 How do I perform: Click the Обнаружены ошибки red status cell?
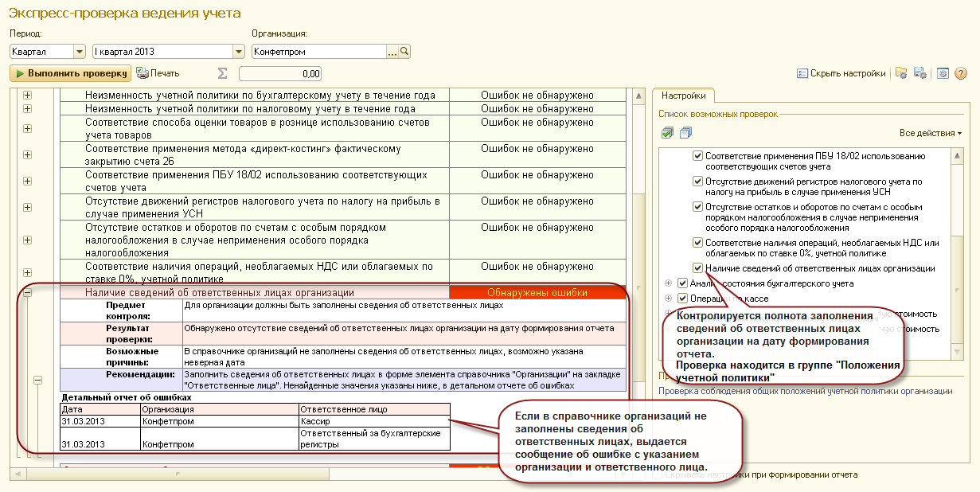(x=537, y=293)
